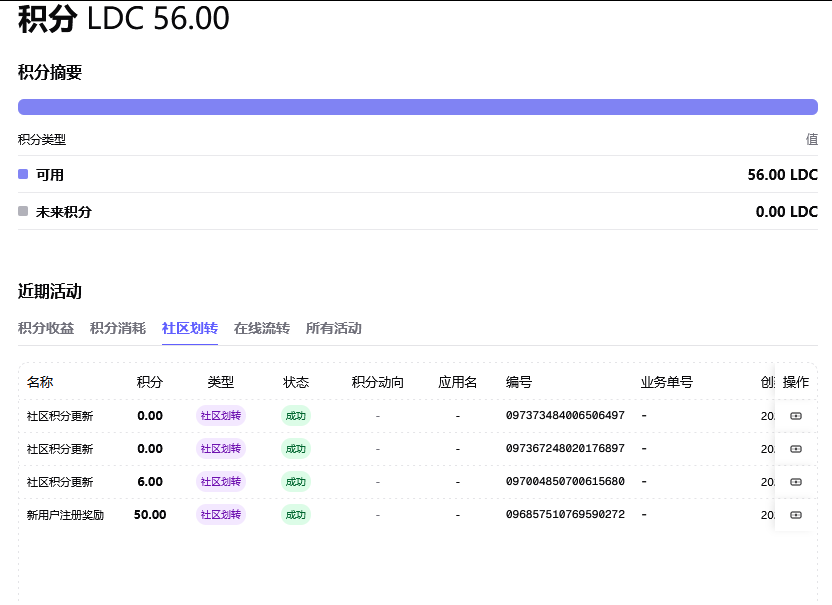Click the 社区划转 tag for number 097367248020176897

click(221, 449)
